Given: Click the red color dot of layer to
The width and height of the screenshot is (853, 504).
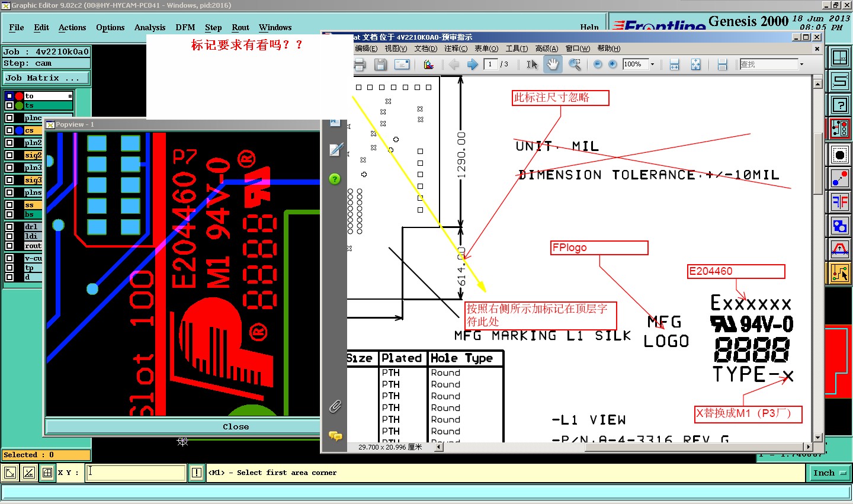Looking at the screenshot, I should click(x=20, y=96).
